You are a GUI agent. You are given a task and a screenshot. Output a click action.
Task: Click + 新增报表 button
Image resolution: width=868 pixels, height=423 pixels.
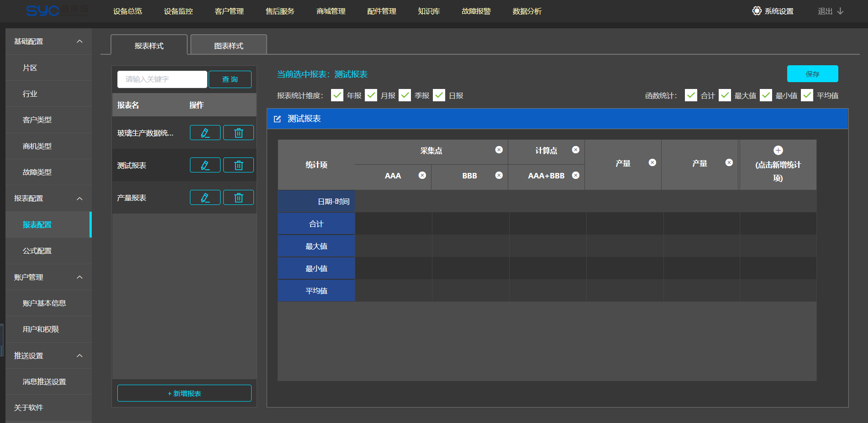[x=184, y=393]
